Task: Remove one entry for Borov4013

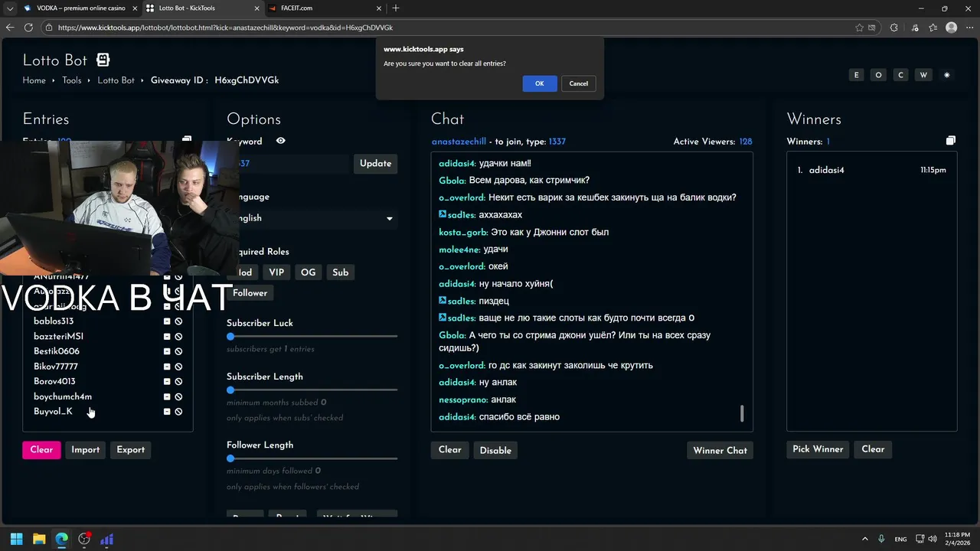Action: (167, 381)
